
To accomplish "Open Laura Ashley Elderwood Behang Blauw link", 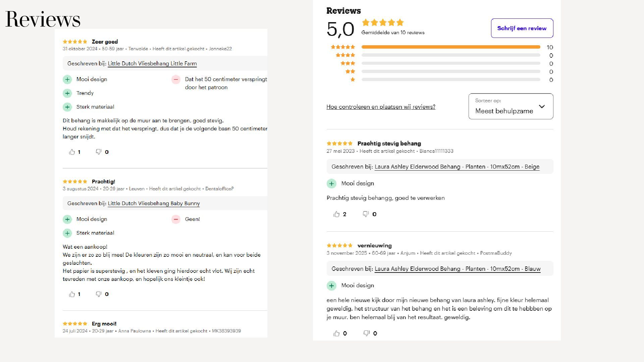I will coord(458,269).
